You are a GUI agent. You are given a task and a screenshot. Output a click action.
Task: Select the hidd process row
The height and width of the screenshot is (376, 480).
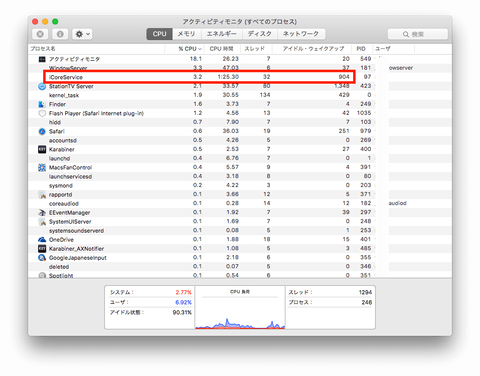coord(240,122)
